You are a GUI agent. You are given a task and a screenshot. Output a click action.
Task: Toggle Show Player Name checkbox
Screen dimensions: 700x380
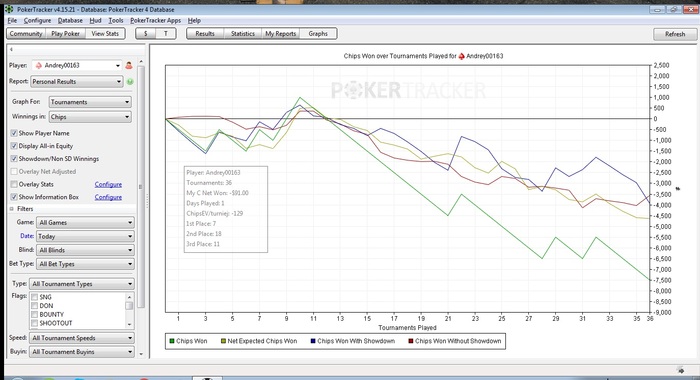[14, 133]
